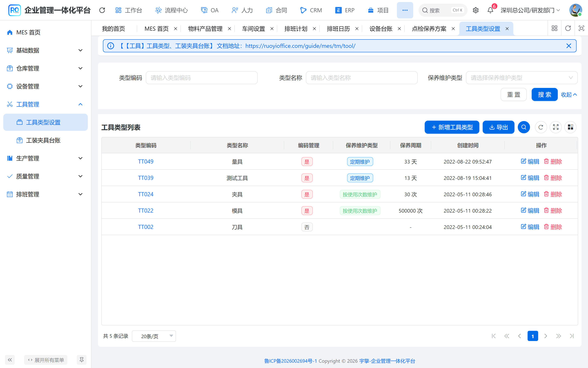588x368 pixels.
Task: Go to the next page arrow
Action: 546,336
